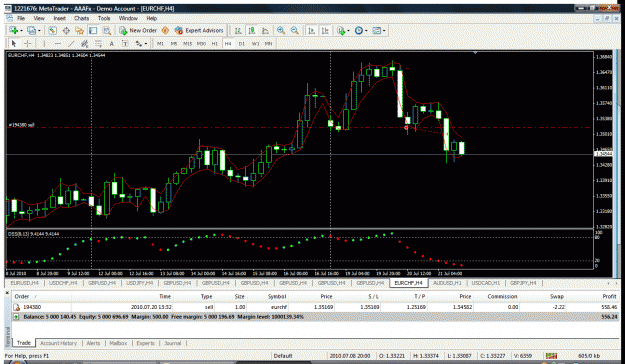Open the Indicators list icon
Screen dimensions: 625x364
(x=341, y=30)
